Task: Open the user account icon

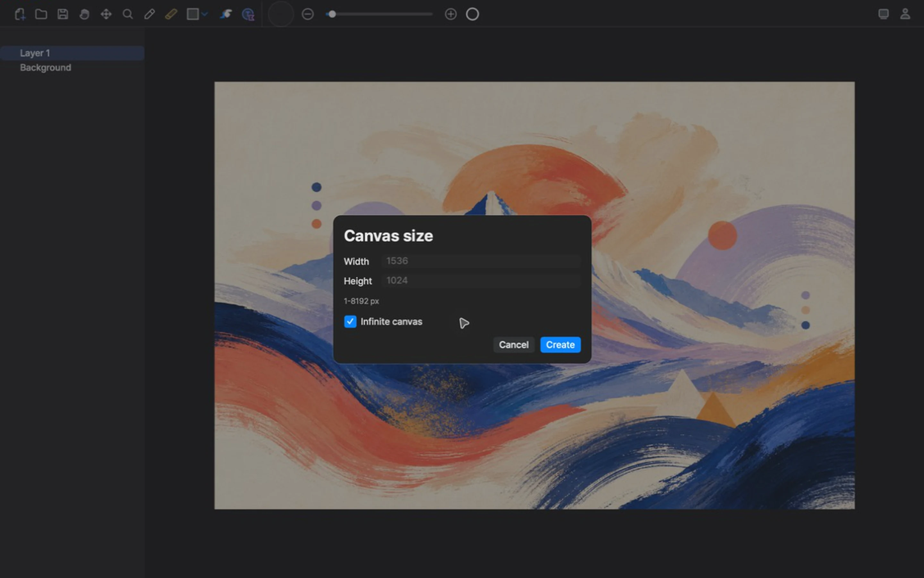Action: click(x=905, y=14)
